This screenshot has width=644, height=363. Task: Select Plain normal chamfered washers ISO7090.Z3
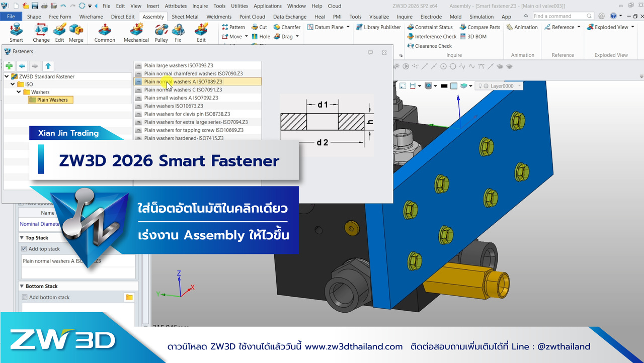point(198,73)
